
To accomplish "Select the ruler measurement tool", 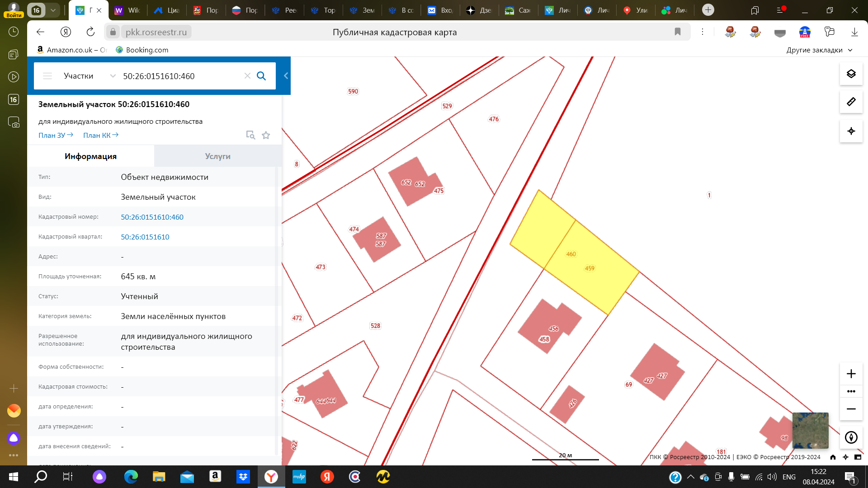I will coord(851,102).
